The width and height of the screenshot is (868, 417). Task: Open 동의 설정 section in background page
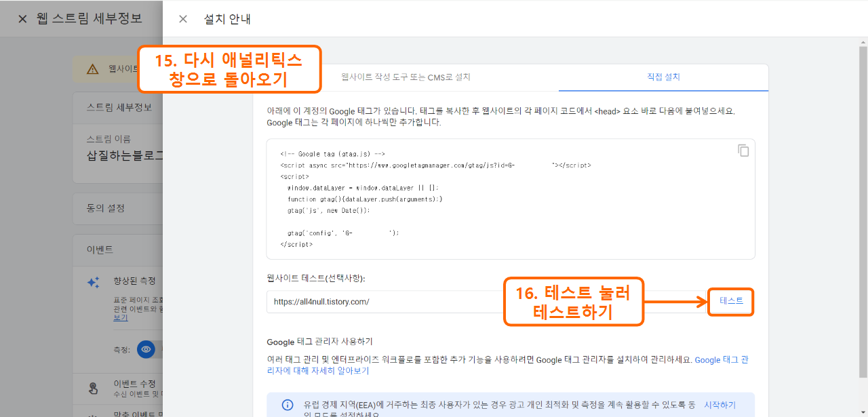point(118,208)
